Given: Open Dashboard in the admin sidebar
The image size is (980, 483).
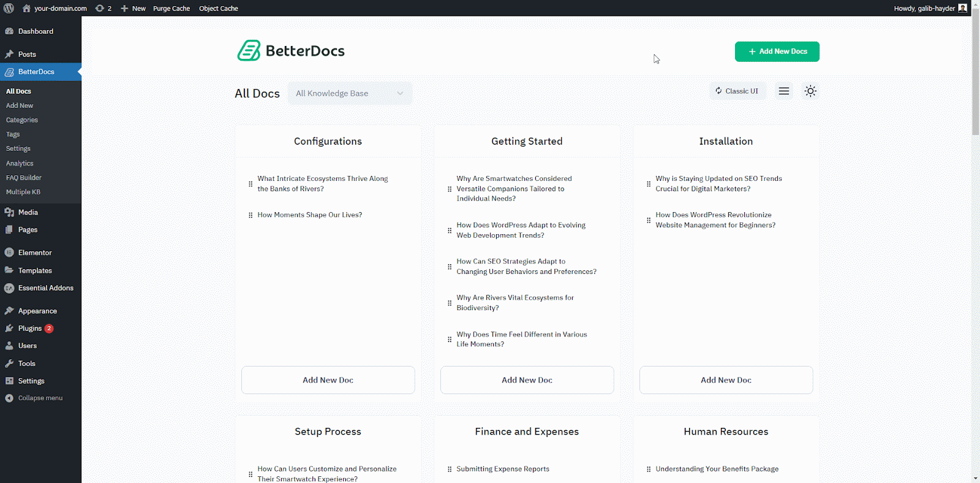Looking at the screenshot, I should click(x=40, y=31).
